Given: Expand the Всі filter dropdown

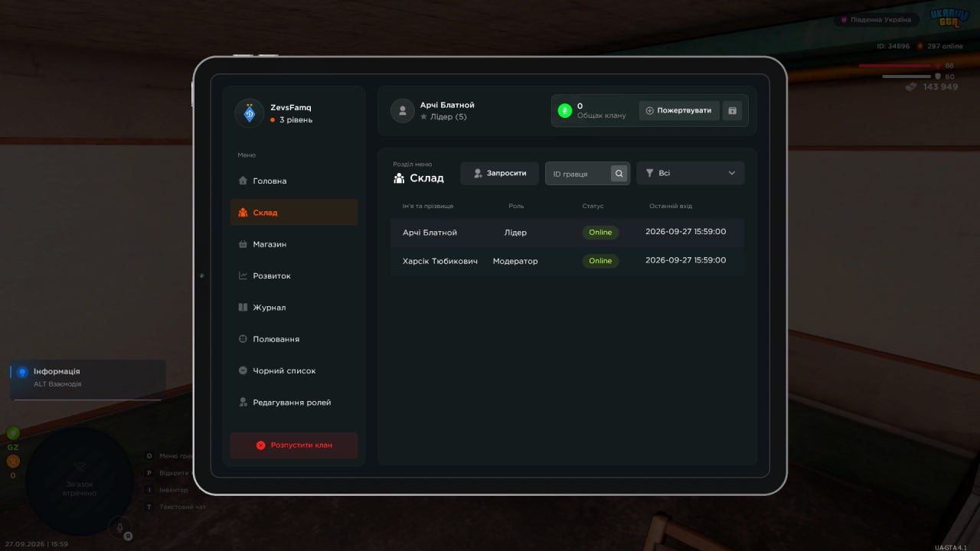Looking at the screenshot, I should (691, 174).
